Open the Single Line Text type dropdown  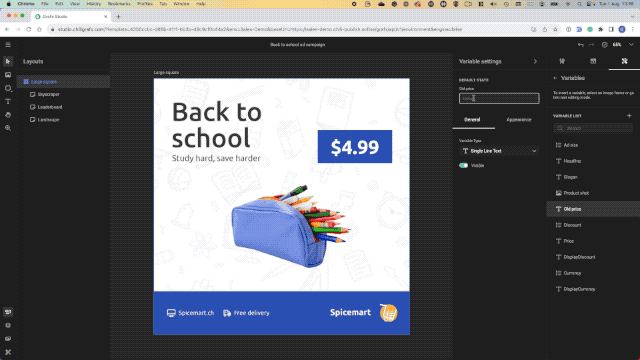pyautogui.click(x=499, y=151)
